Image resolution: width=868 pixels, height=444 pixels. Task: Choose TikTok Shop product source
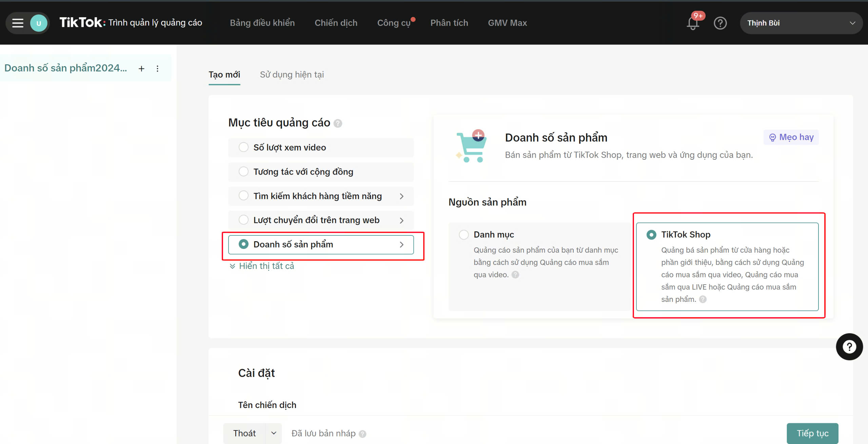point(727,266)
